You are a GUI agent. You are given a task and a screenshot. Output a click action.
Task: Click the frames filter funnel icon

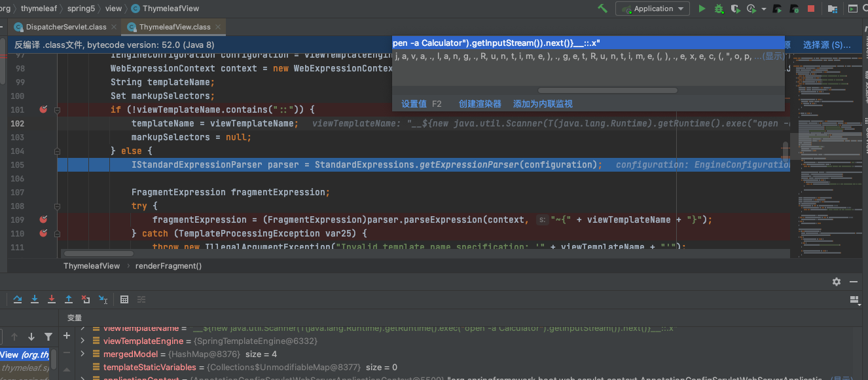[x=48, y=337]
